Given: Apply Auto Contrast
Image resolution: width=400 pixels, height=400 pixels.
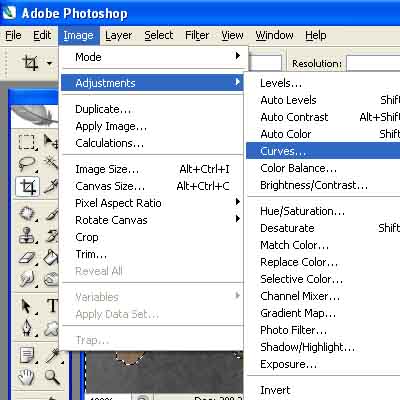Looking at the screenshot, I should [x=323, y=117].
